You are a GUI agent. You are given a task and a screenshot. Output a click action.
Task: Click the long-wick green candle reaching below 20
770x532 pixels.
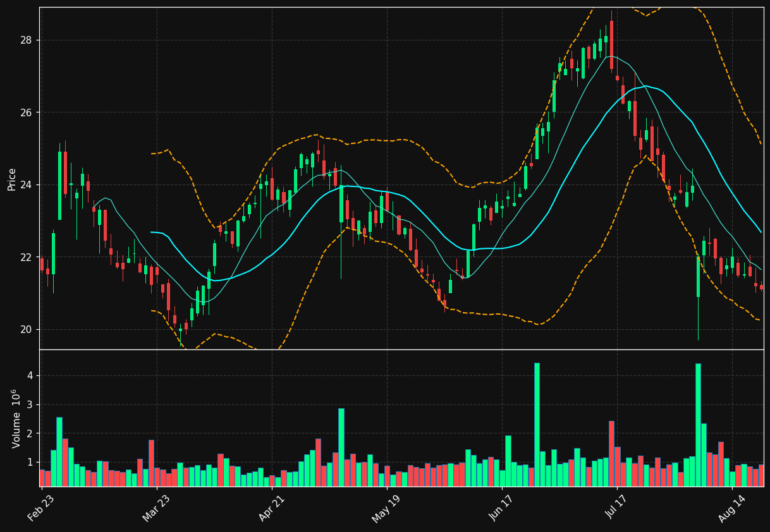(698, 298)
